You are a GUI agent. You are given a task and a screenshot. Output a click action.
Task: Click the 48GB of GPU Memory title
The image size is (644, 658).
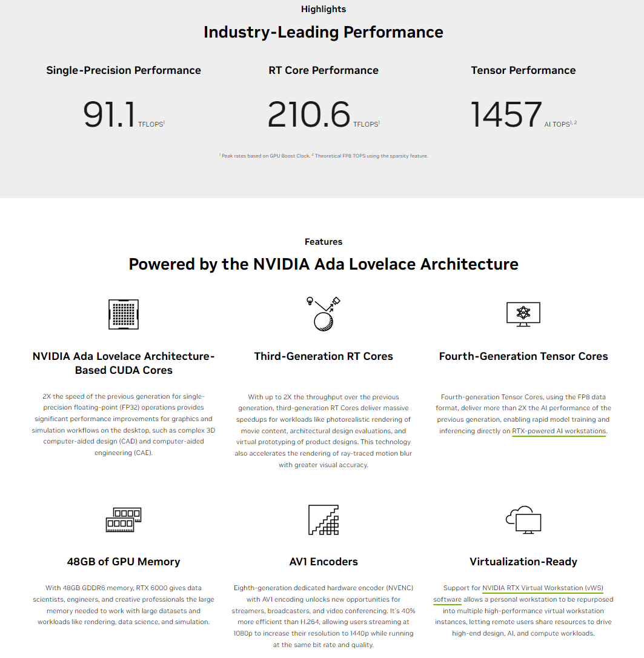click(x=124, y=562)
